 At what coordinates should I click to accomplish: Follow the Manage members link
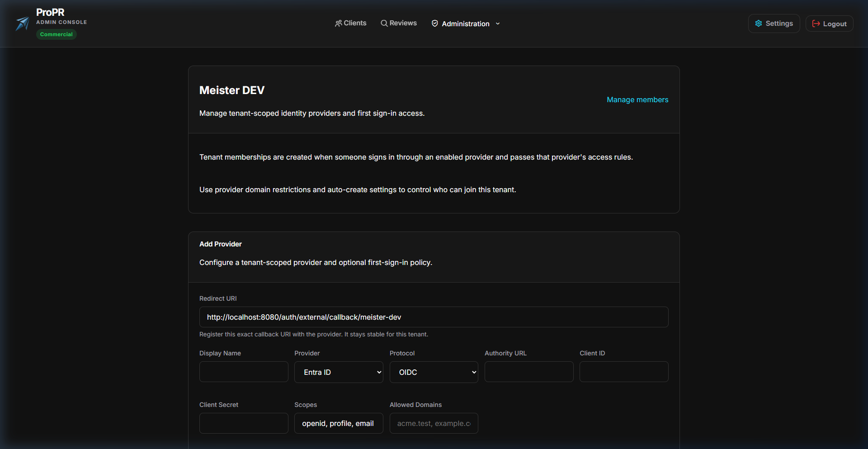click(637, 99)
